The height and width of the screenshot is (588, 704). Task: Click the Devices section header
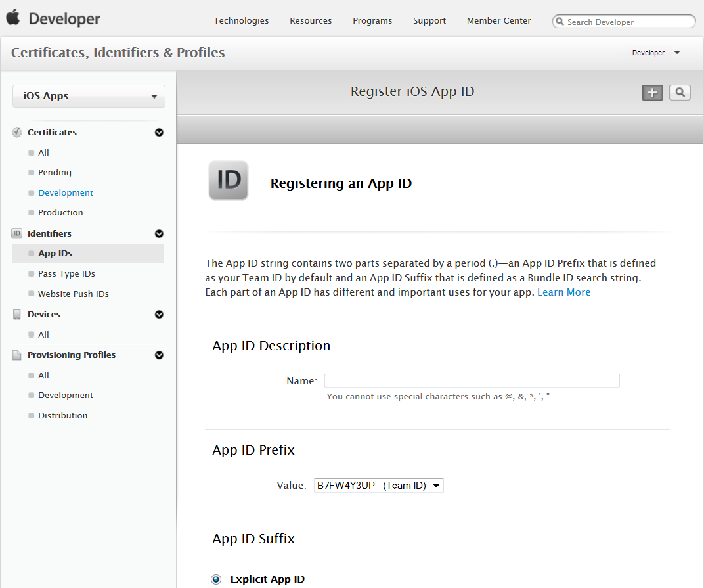(44, 315)
